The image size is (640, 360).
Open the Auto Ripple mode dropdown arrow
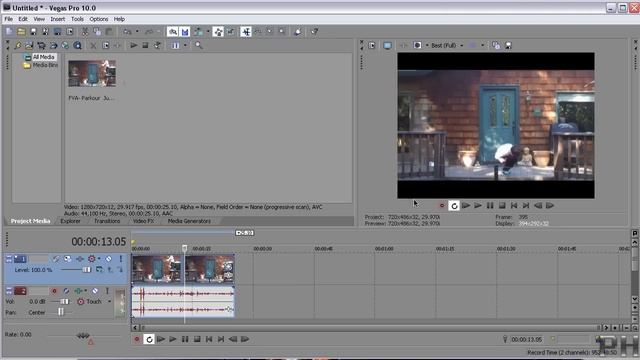(208, 31)
